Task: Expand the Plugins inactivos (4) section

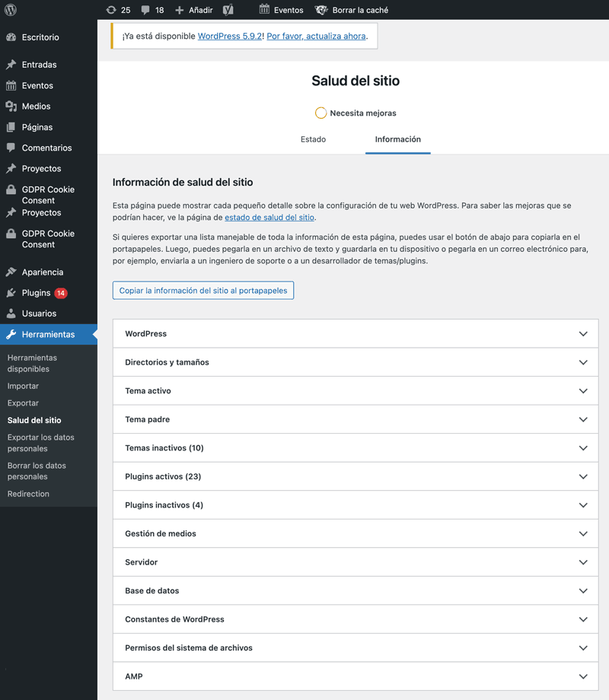Action: tap(356, 505)
